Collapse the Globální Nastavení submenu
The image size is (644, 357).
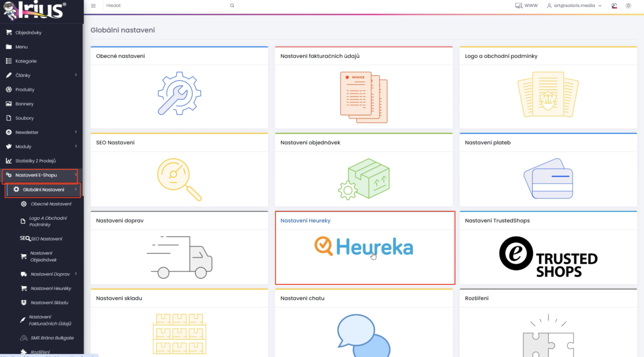tap(76, 189)
